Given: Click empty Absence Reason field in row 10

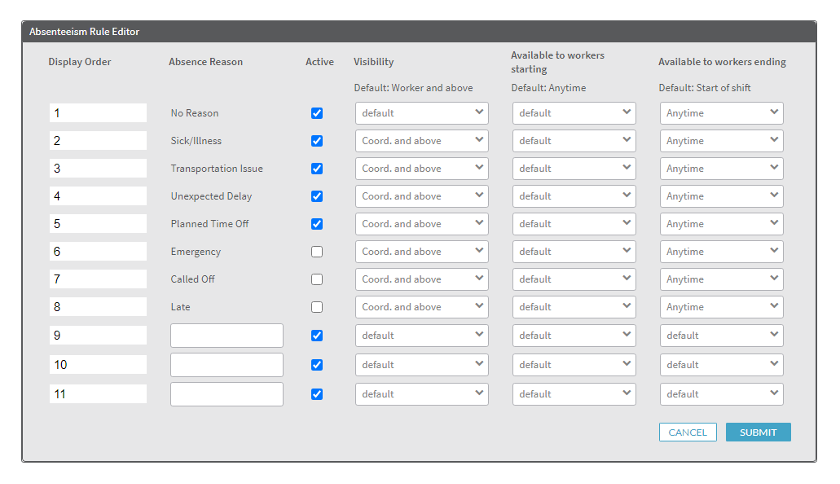Looking at the screenshot, I should tap(227, 364).
